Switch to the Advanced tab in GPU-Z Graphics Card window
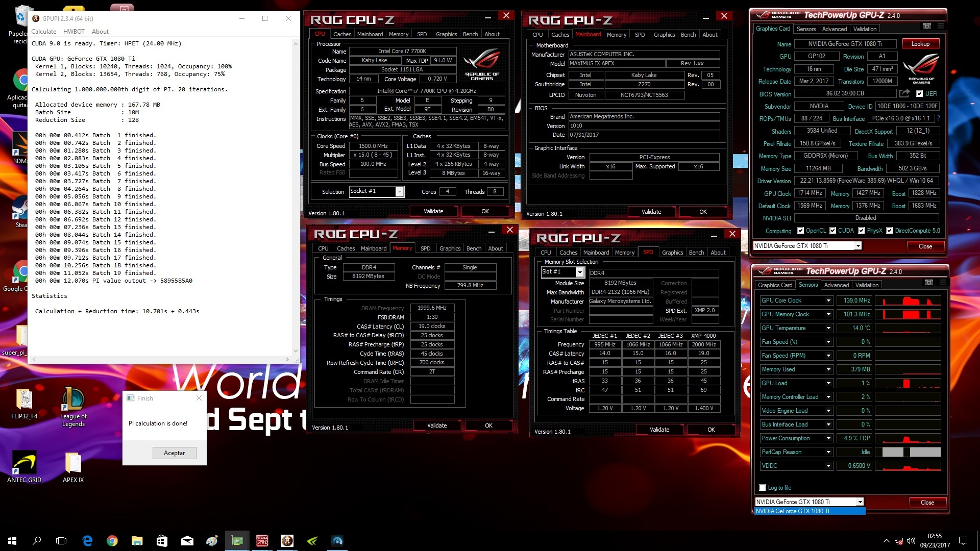The height and width of the screenshot is (551, 980). [835, 29]
